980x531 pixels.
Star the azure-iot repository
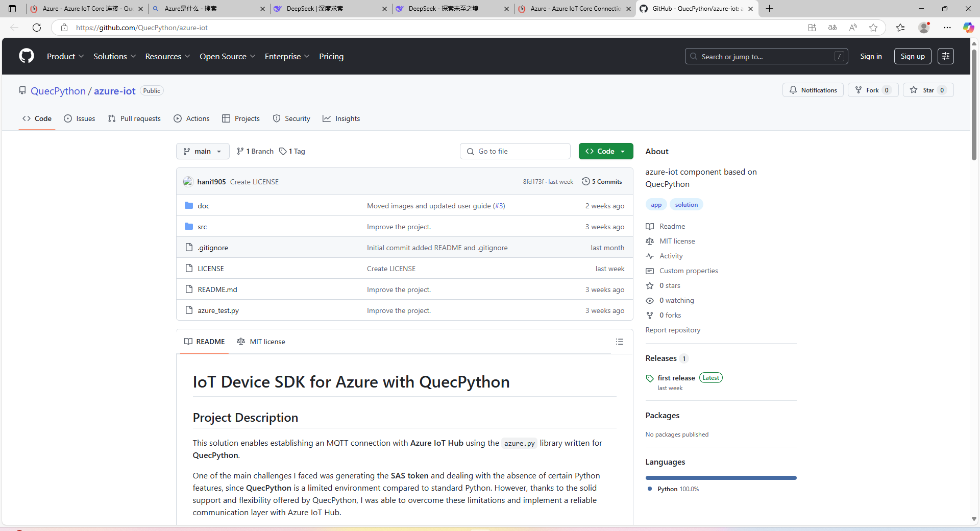click(x=927, y=90)
